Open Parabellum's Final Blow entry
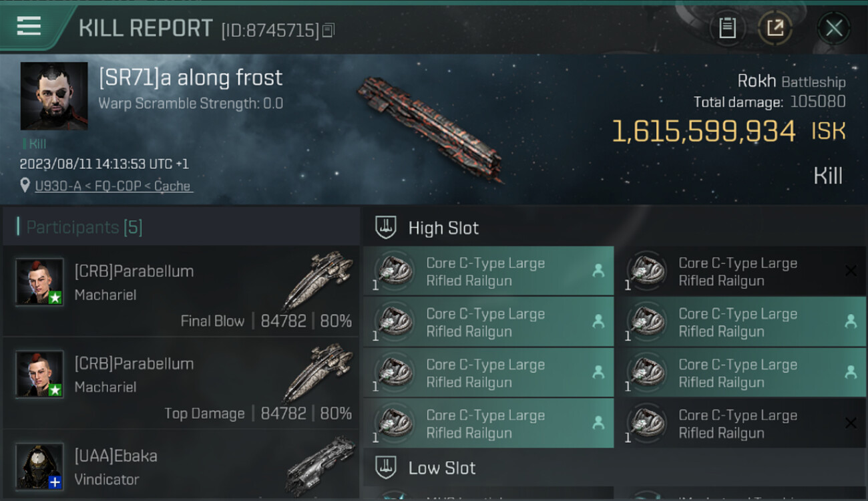This screenshot has width=868, height=501. (x=182, y=293)
